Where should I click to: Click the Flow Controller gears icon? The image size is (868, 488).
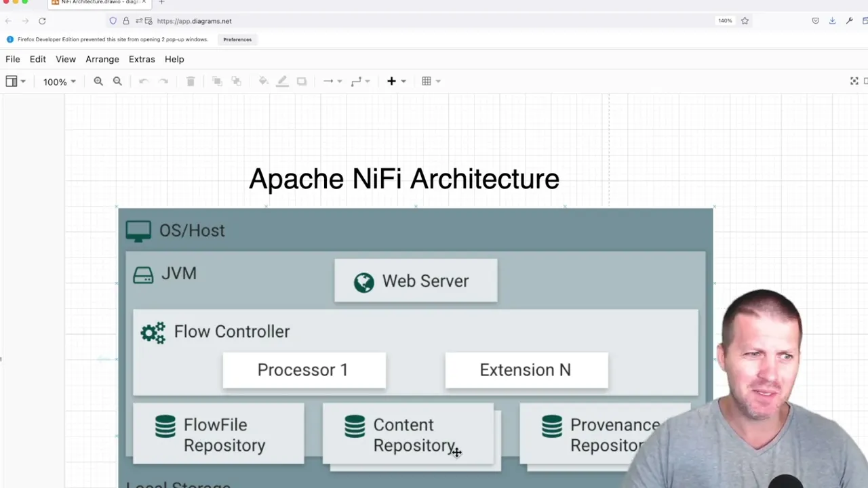pyautogui.click(x=153, y=332)
